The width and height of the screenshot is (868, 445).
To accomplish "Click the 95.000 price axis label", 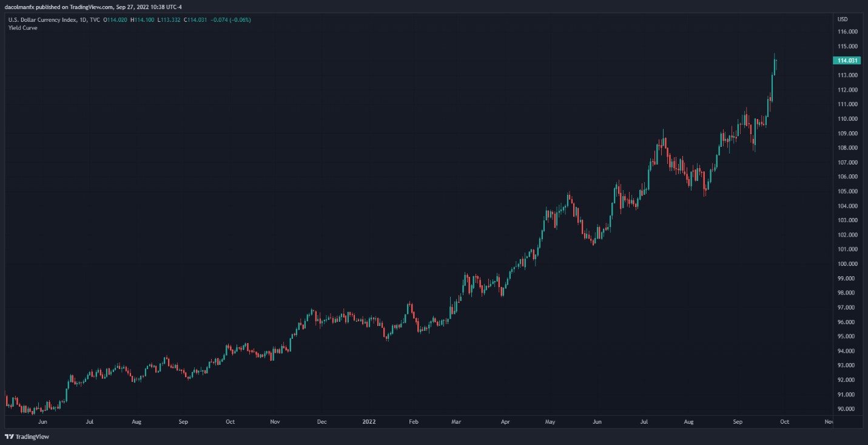I will [847, 336].
